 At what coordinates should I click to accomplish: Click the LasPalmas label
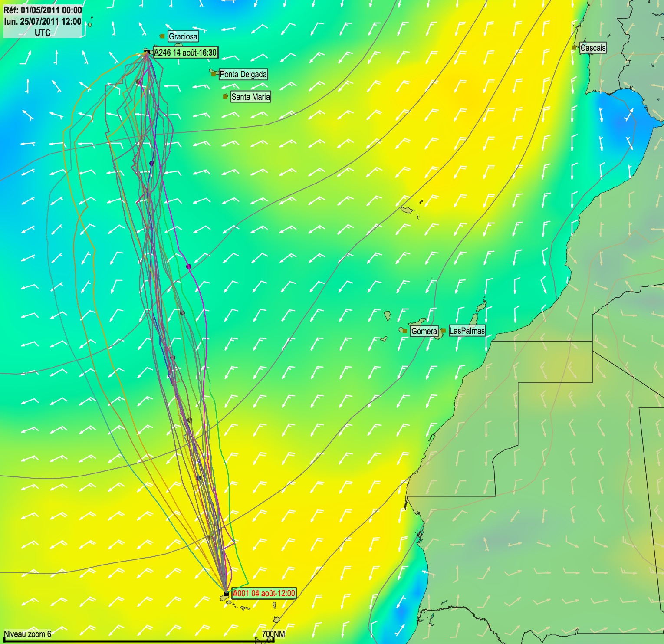coord(467,331)
